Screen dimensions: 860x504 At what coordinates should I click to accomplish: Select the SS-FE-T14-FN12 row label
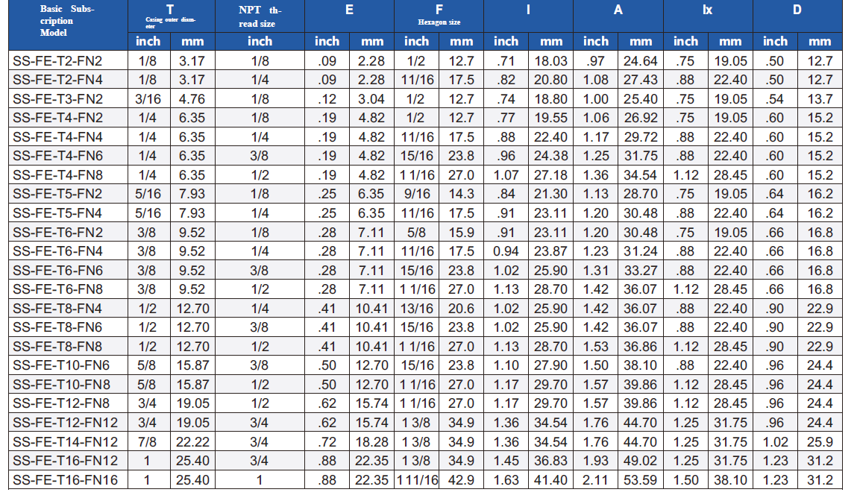click(66, 442)
